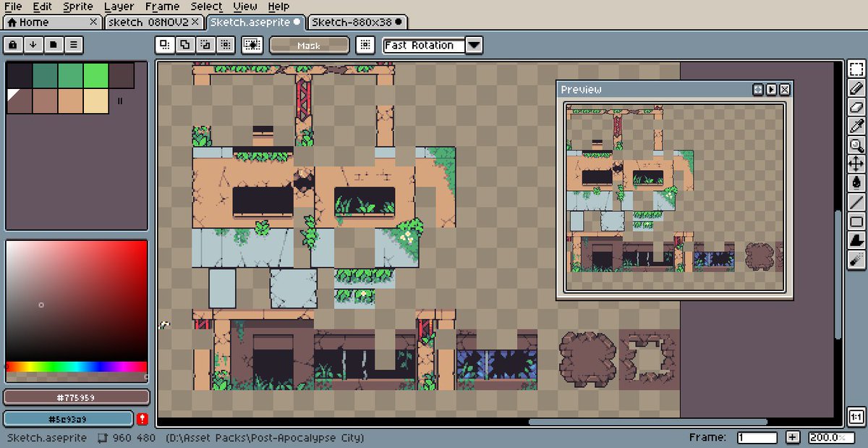This screenshot has height=448, width=868.
Task: Click the red warning icon by background color
Action: (142, 418)
